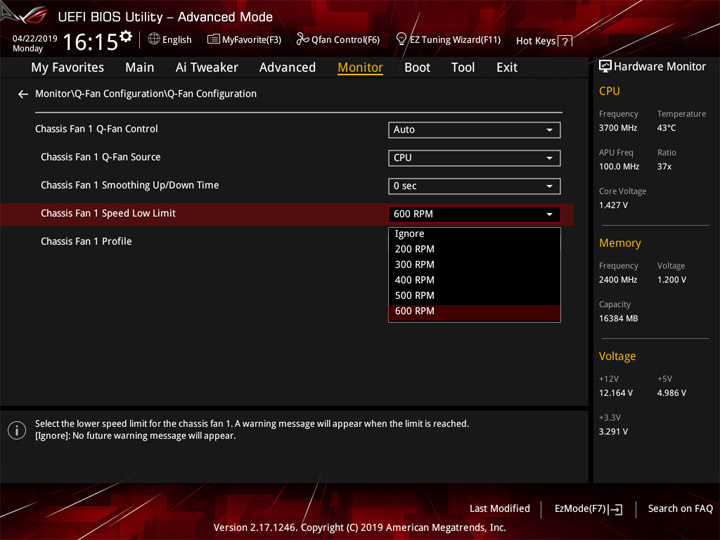Click the memory capacity value 16384 MB
This screenshot has height=540, width=720.
pyautogui.click(x=618, y=319)
